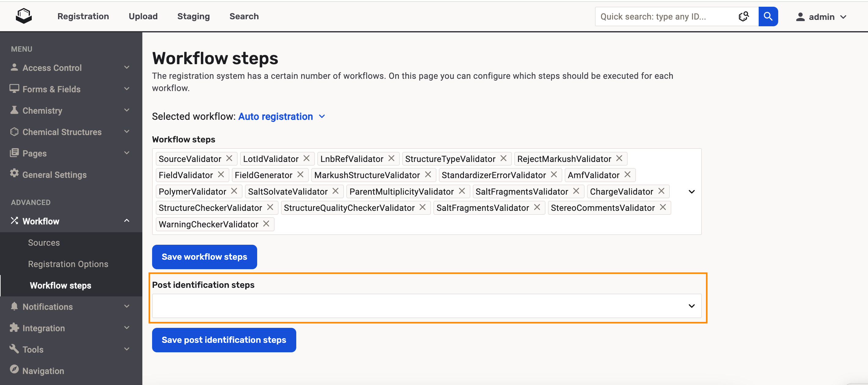868x385 pixels.
Task: Remove the SourceValidator step tag
Action: click(229, 158)
